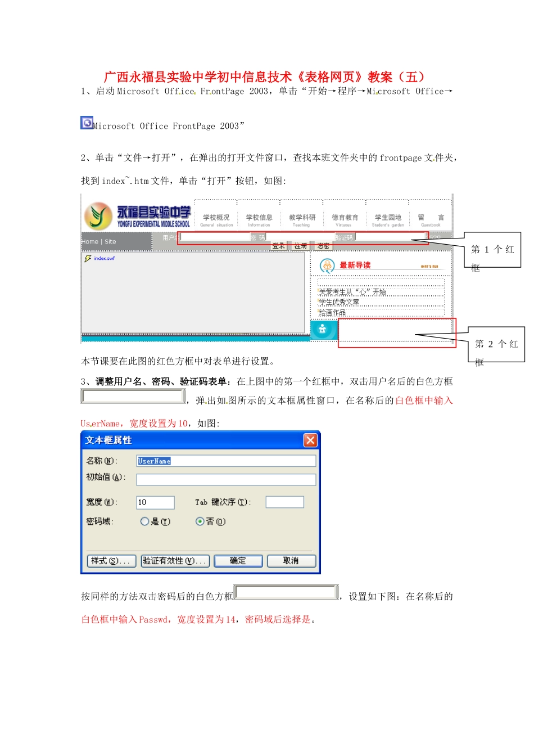Click the index.swf flash file icon

(88, 258)
